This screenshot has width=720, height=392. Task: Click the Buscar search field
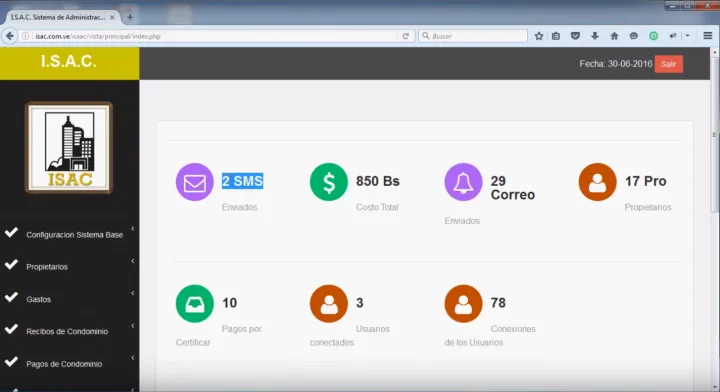point(473,36)
